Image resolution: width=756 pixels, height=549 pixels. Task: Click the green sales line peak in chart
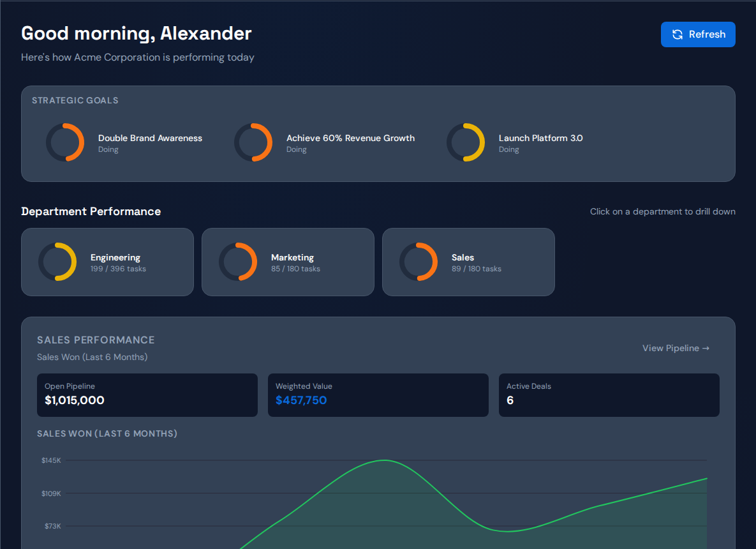[x=384, y=460]
